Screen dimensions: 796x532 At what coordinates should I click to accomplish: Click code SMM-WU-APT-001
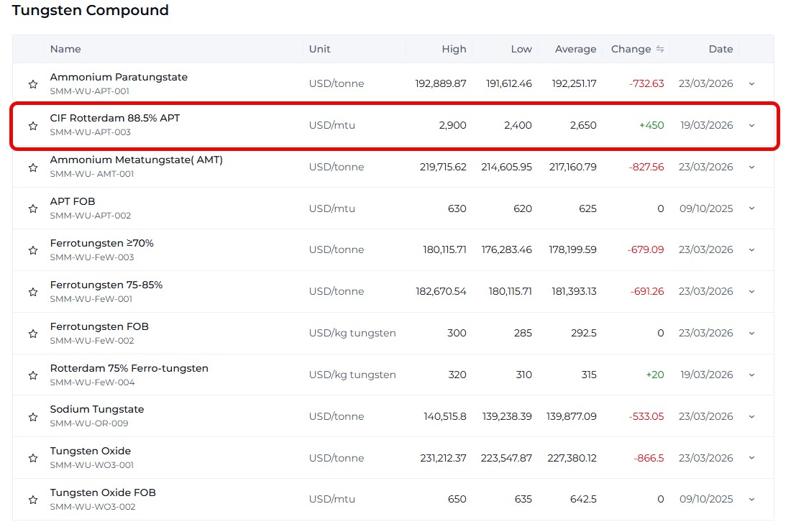point(90,91)
